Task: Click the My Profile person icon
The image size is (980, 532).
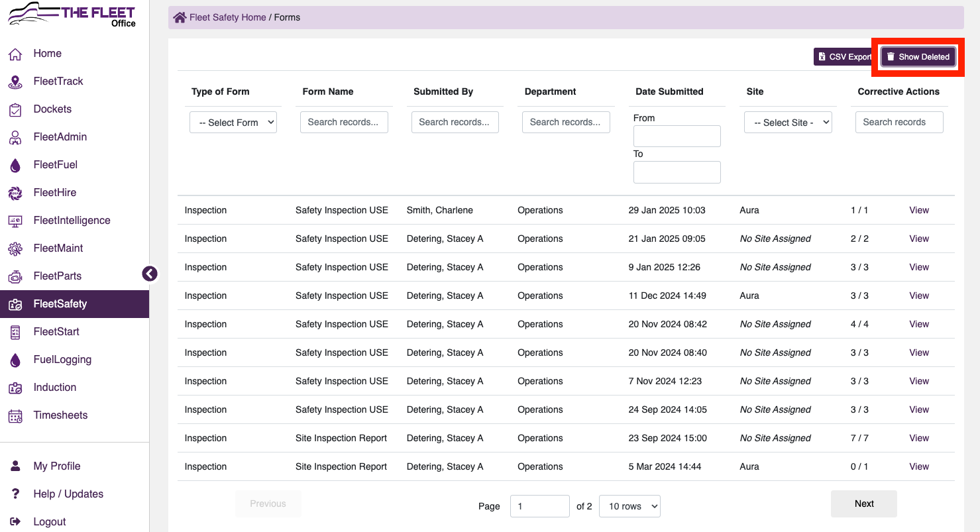Action: [15, 466]
